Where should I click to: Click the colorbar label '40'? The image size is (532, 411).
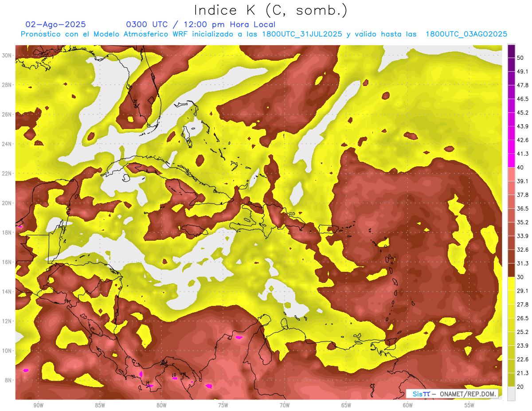tap(520, 168)
